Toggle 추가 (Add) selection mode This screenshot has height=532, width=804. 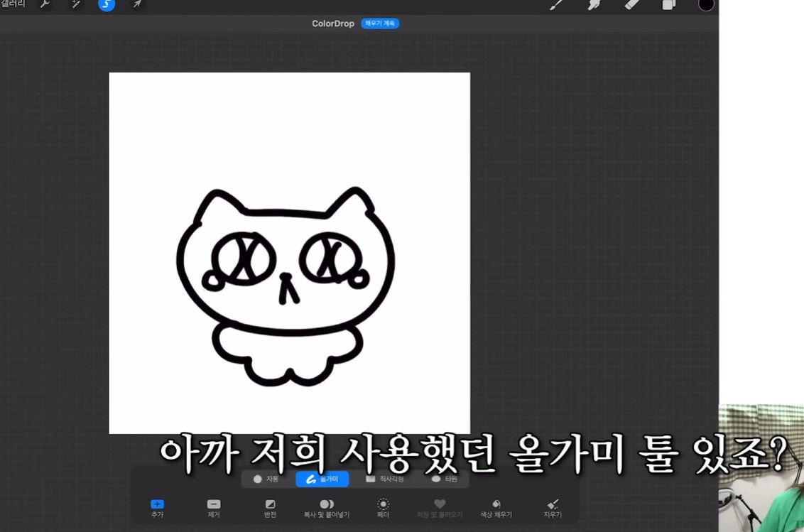tap(156, 506)
